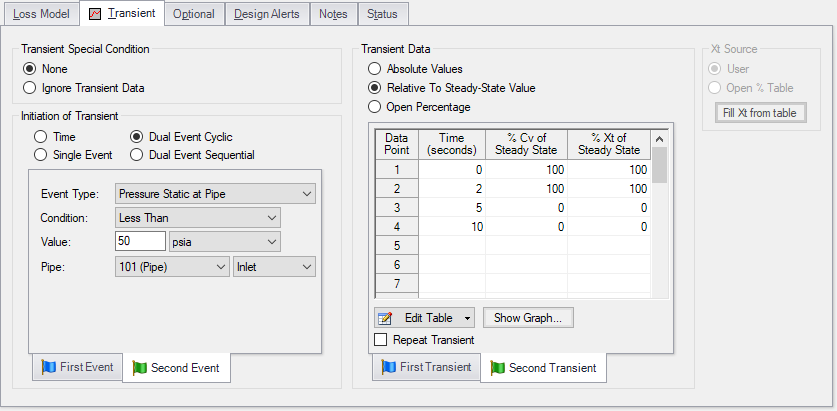
Task: Open the Design Alerts tab
Action: pos(266,15)
